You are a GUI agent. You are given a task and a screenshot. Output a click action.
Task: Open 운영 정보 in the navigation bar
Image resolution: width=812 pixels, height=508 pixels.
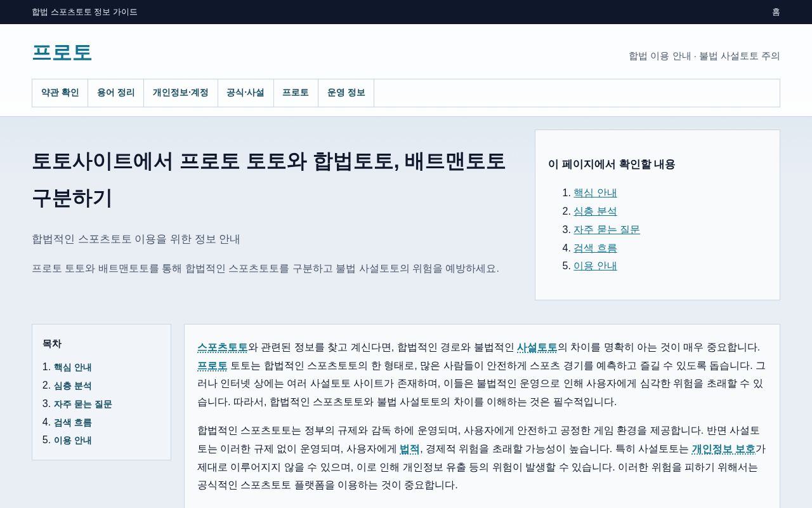point(346,93)
